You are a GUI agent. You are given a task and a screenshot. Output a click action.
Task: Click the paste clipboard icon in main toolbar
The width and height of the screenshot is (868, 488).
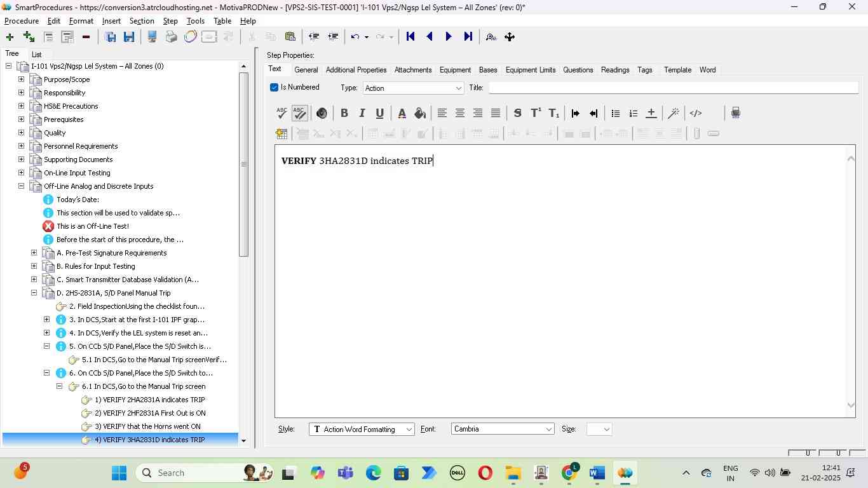[x=290, y=37]
